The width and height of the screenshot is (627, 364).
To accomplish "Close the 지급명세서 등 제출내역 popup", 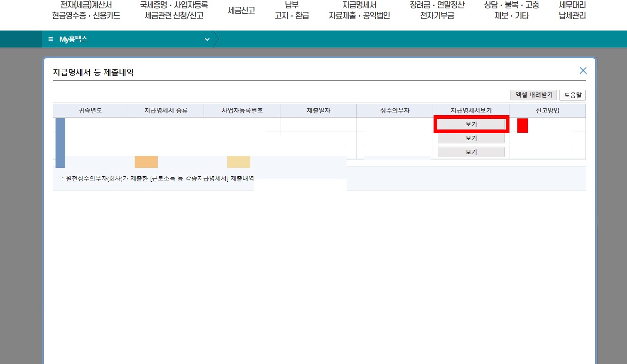I will [583, 70].
